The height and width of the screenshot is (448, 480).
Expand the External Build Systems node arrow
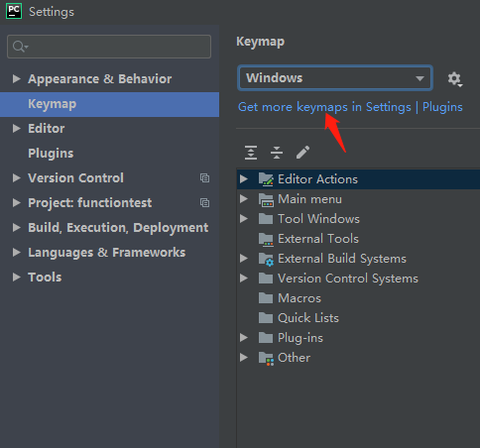click(x=244, y=259)
